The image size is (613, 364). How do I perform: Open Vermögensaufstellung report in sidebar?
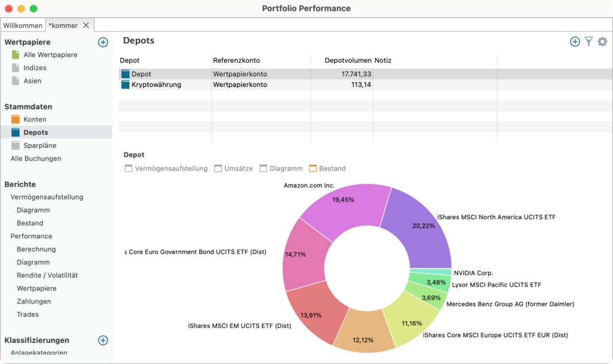click(x=47, y=197)
